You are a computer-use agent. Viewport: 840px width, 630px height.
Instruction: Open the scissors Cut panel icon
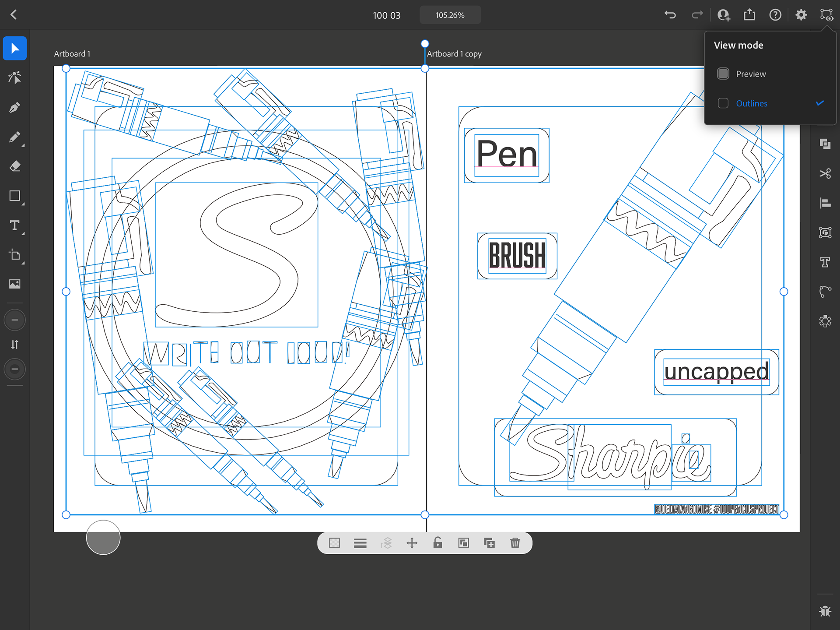tap(825, 174)
